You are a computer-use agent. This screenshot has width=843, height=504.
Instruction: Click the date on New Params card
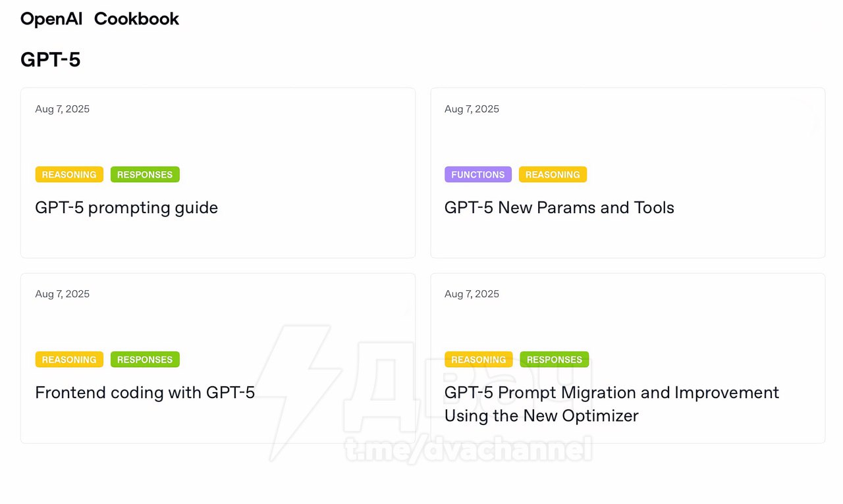pos(472,109)
